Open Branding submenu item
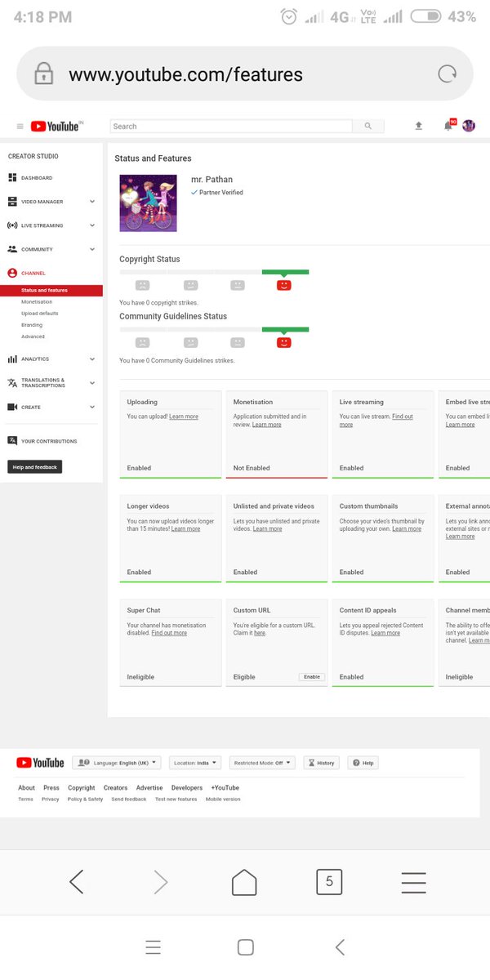 click(x=32, y=325)
